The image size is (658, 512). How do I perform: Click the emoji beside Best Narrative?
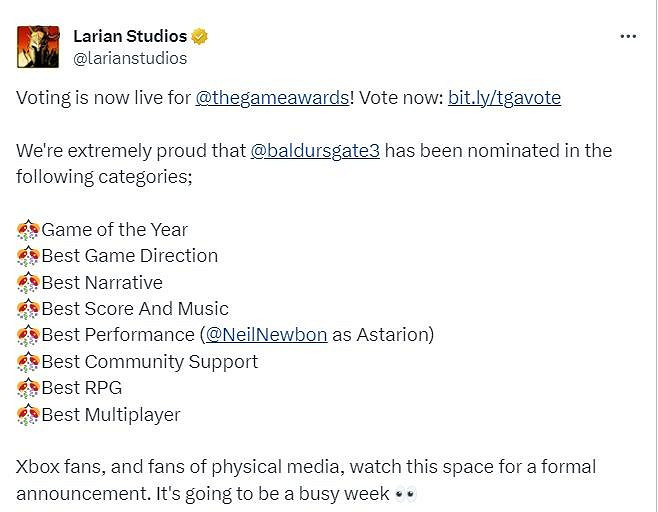point(28,283)
